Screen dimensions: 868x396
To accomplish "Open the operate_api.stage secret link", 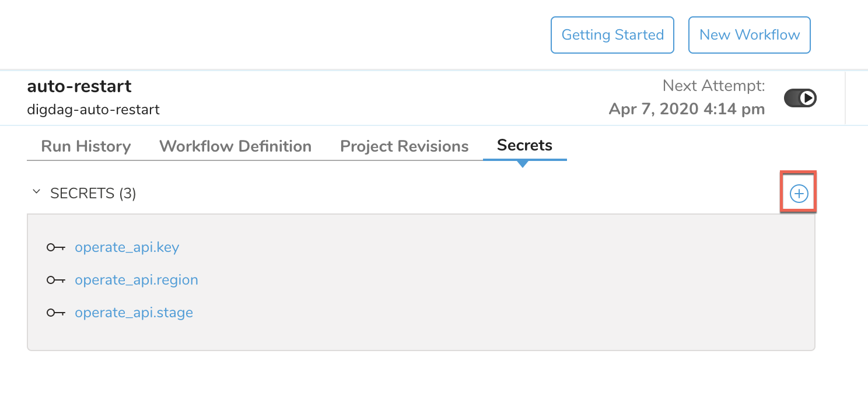I will 134,313.
